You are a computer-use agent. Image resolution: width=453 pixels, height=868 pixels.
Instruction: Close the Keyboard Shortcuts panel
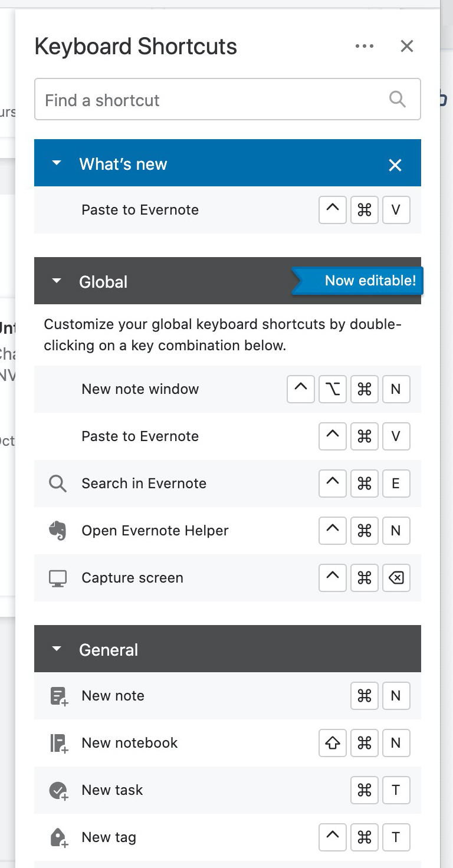click(407, 46)
